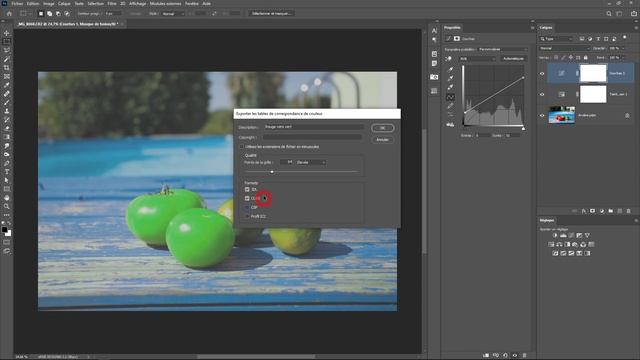
Task: Click OK in the export dialog
Action: [x=382, y=128]
